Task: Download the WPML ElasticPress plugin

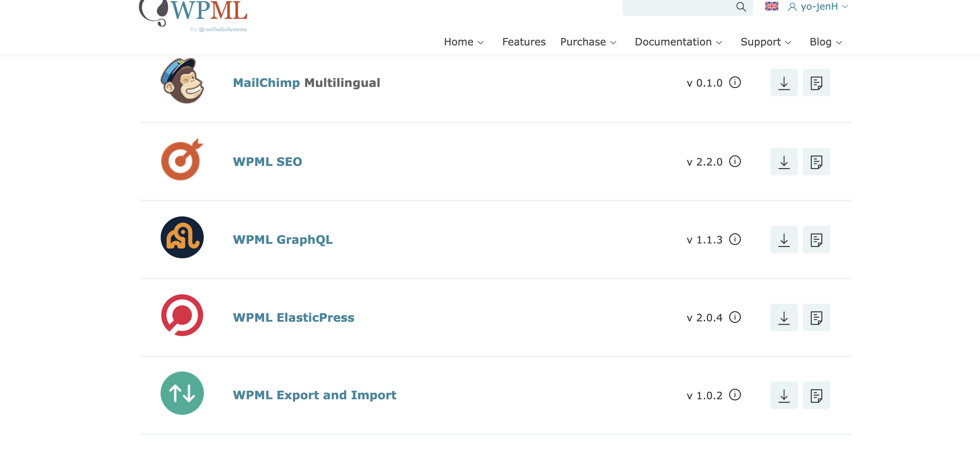Action: point(784,317)
